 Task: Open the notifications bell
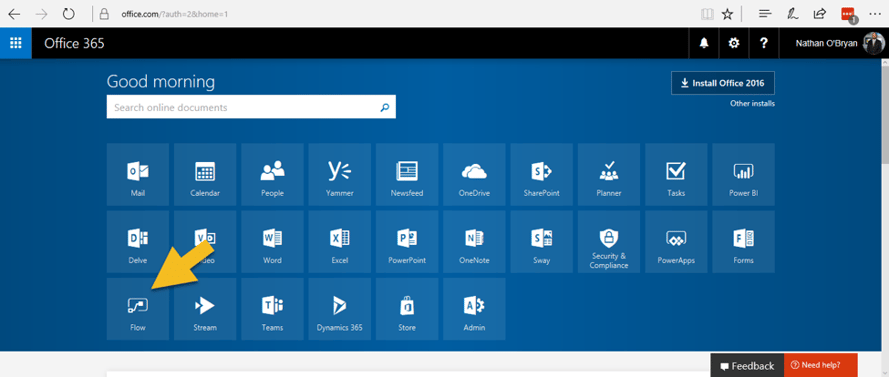coord(704,43)
